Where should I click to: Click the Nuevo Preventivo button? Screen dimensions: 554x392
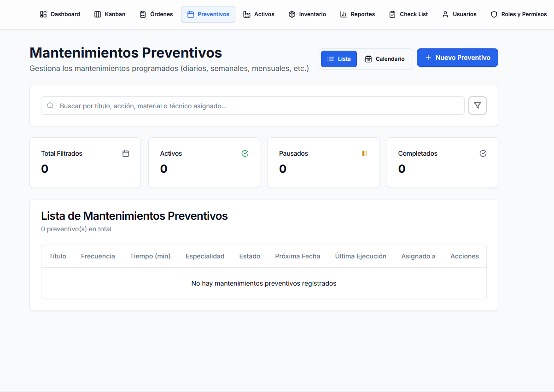pyautogui.click(x=457, y=57)
